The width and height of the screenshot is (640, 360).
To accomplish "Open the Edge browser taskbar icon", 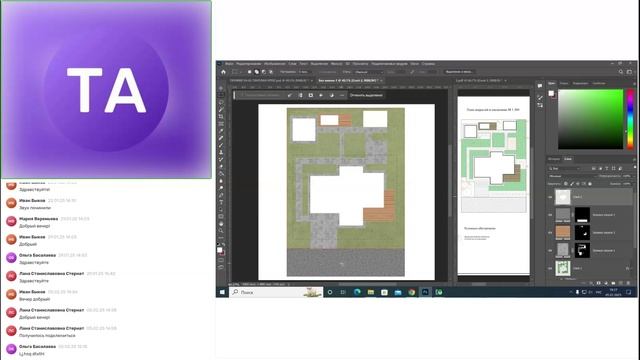I will (x=357, y=292).
